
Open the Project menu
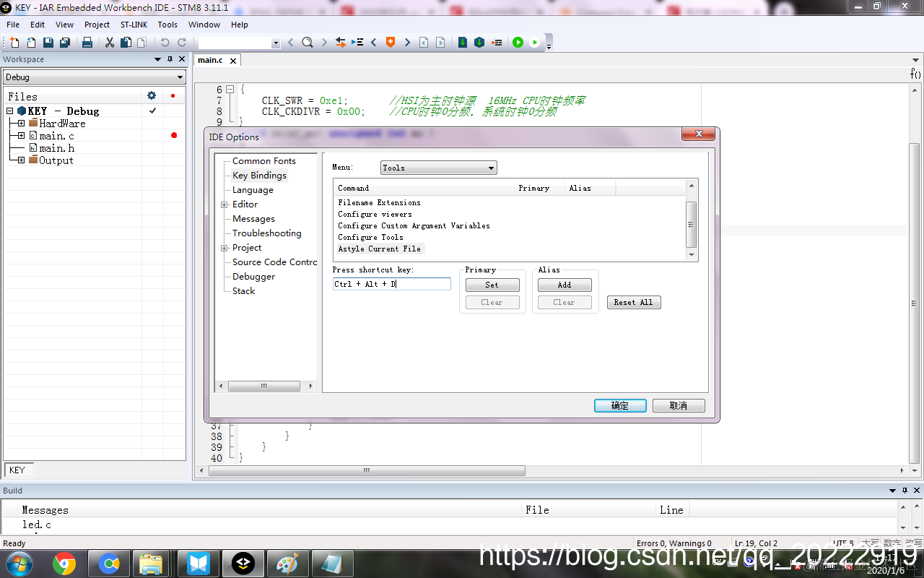coord(97,25)
